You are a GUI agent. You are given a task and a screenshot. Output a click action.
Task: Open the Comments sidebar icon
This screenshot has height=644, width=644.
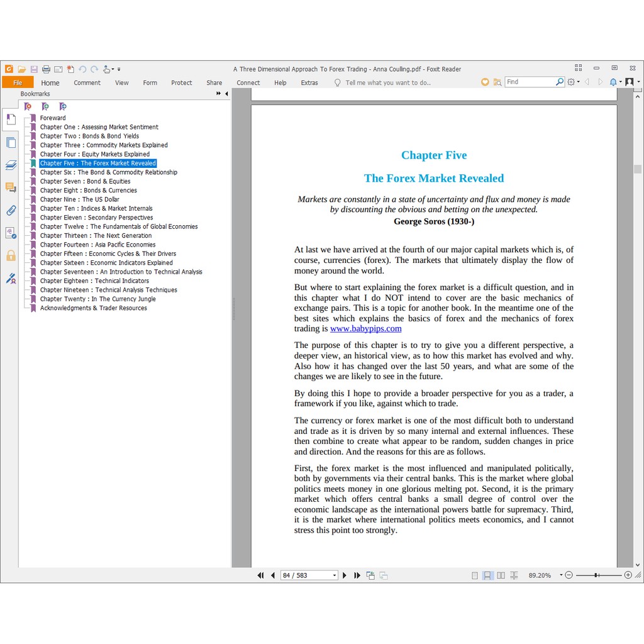(x=11, y=187)
